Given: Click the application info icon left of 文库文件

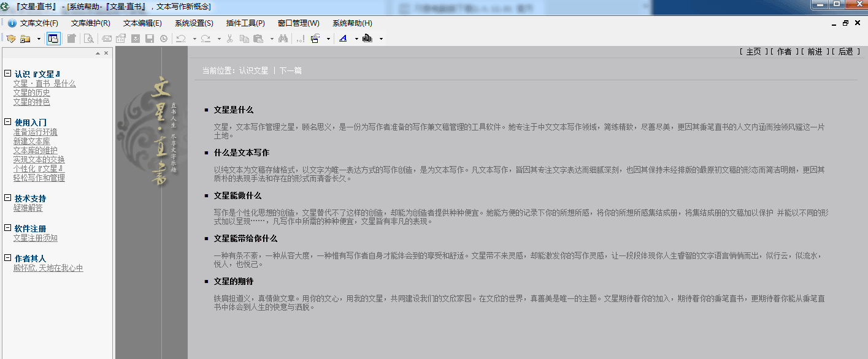Looking at the screenshot, I should click(x=12, y=23).
